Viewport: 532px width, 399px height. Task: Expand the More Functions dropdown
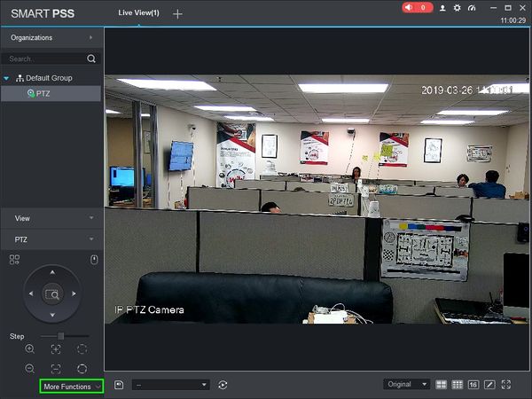coord(72,387)
